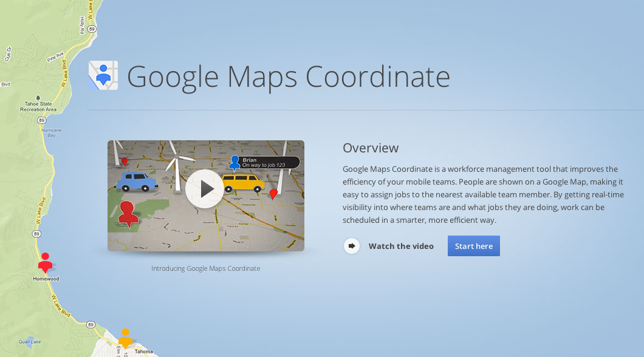Click the blue person icon beside Brian label

[x=235, y=163]
